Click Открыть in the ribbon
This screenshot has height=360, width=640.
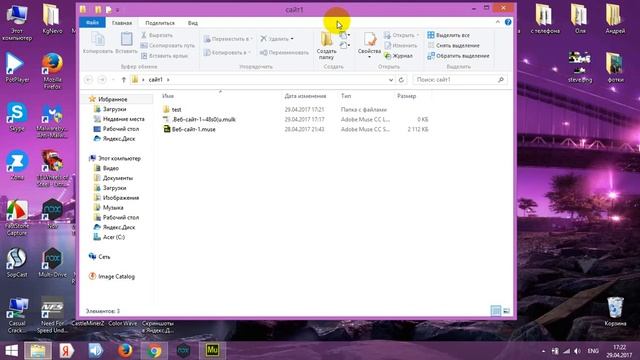(401, 35)
